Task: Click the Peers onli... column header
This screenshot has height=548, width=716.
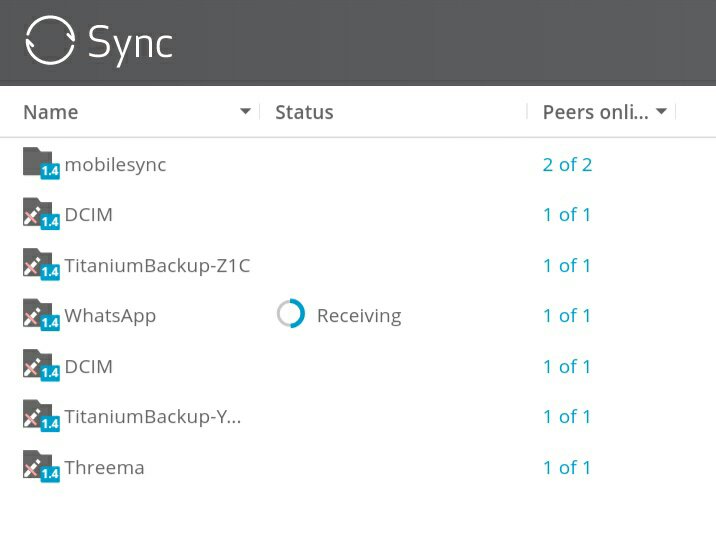Action: 595,112
